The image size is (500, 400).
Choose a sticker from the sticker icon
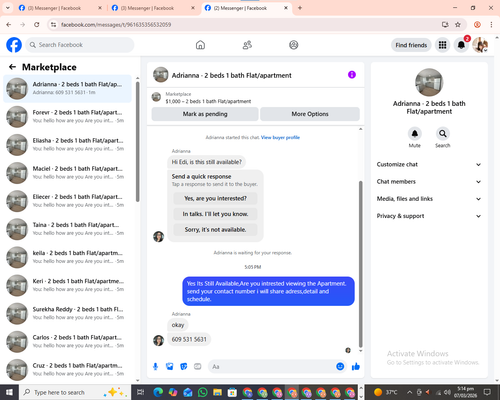pos(184,367)
